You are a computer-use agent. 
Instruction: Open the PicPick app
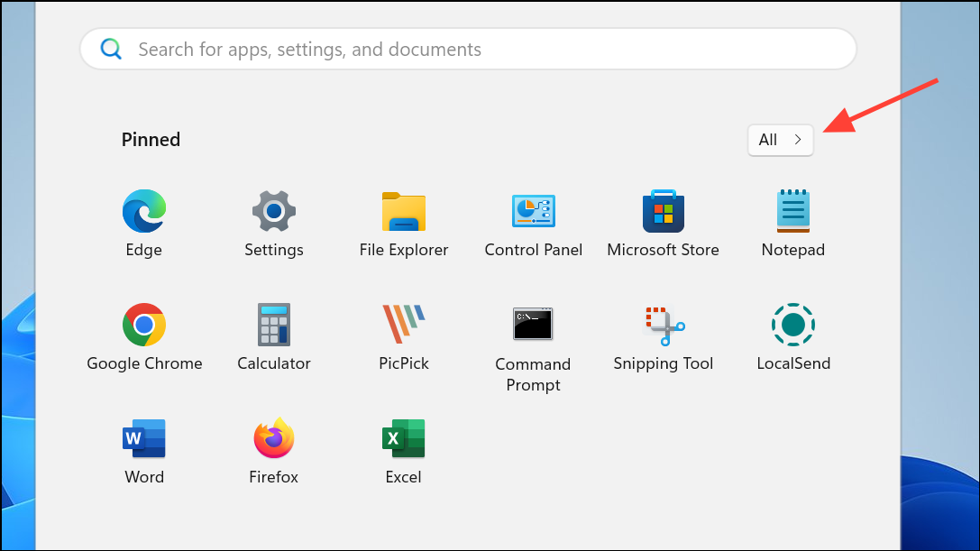pyautogui.click(x=403, y=325)
